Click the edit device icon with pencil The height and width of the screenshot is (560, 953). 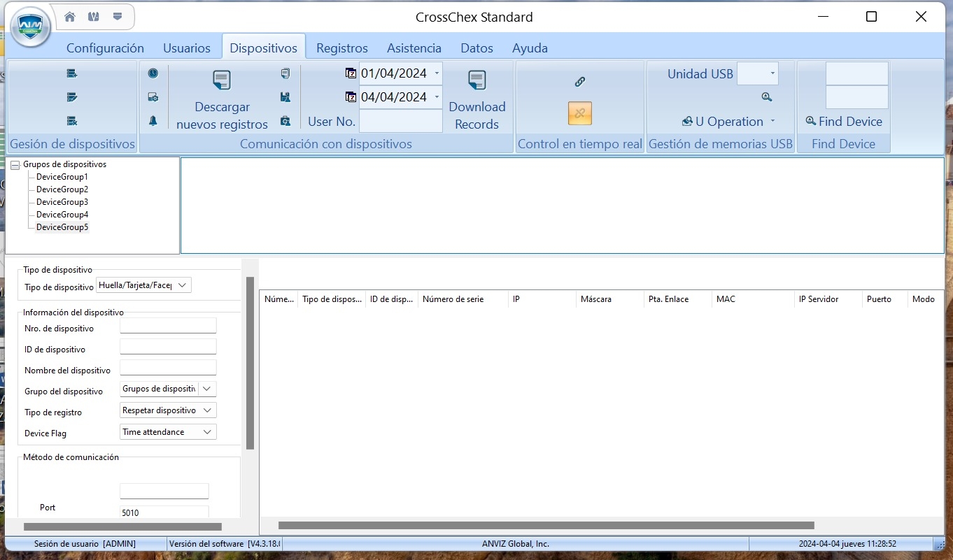(71, 97)
